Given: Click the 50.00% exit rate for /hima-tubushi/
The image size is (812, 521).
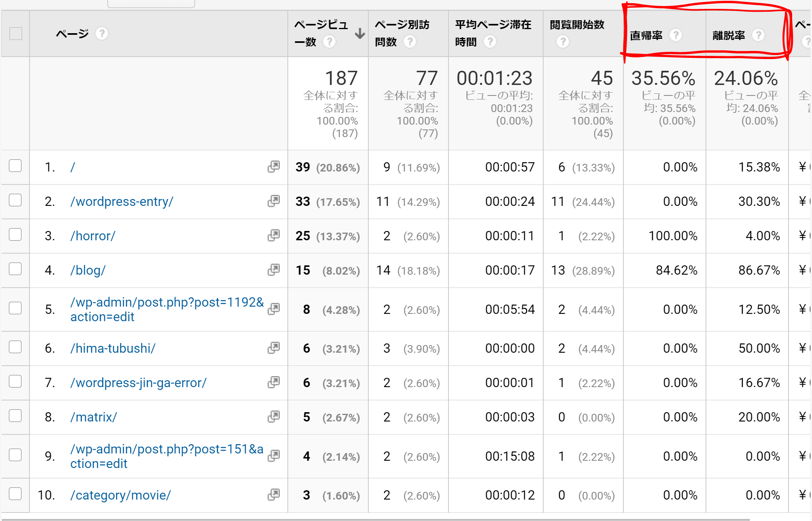Looking at the screenshot, I should (759, 348).
